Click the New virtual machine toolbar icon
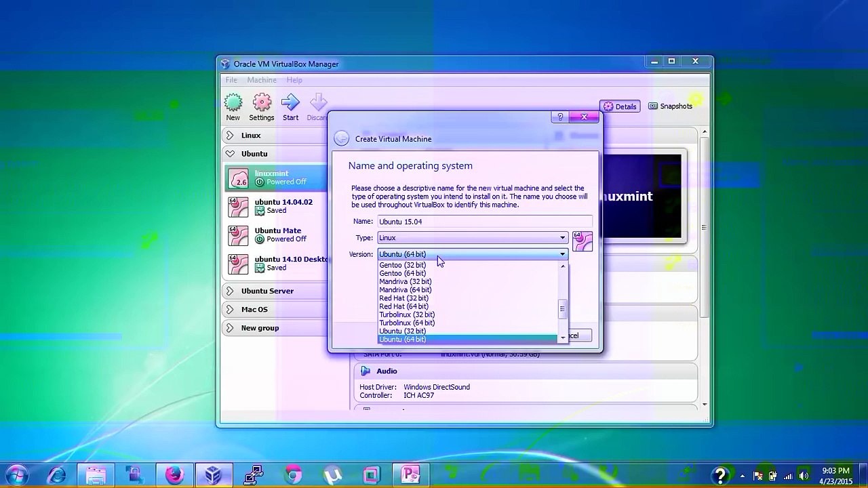The height and width of the screenshot is (488, 868). pos(233,103)
